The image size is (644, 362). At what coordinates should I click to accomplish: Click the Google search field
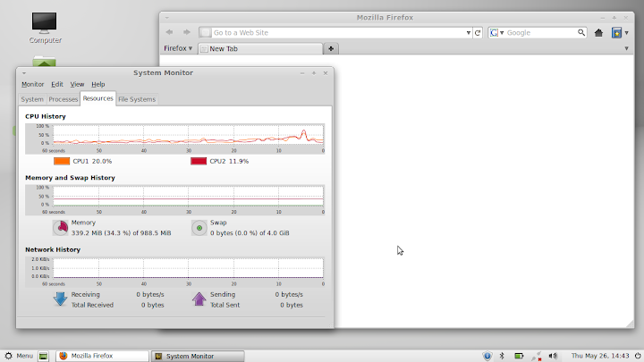pyautogui.click(x=541, y=33)
